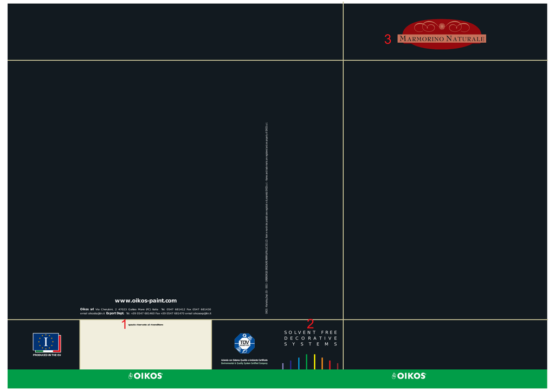Select the 'Oikos srl Via Cherubini' address line
The image size is (555, 392).
(145, 309)
